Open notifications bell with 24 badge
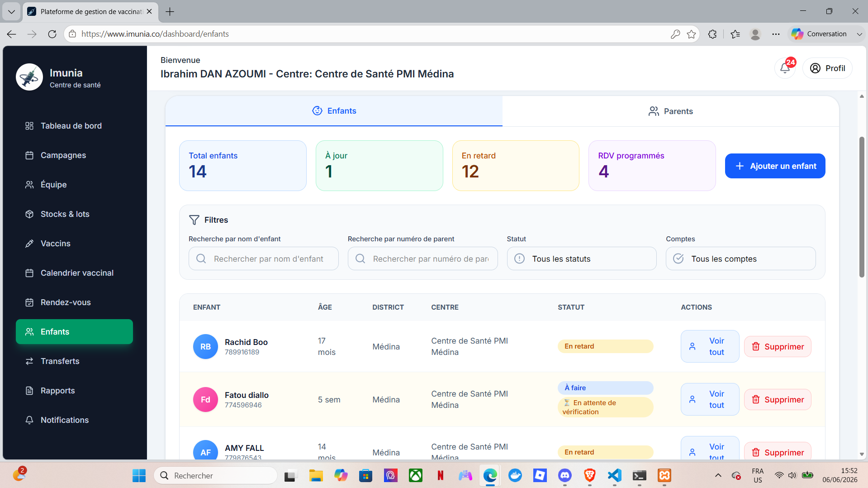Viewport: 868px width, 488px height. point(785,68)
